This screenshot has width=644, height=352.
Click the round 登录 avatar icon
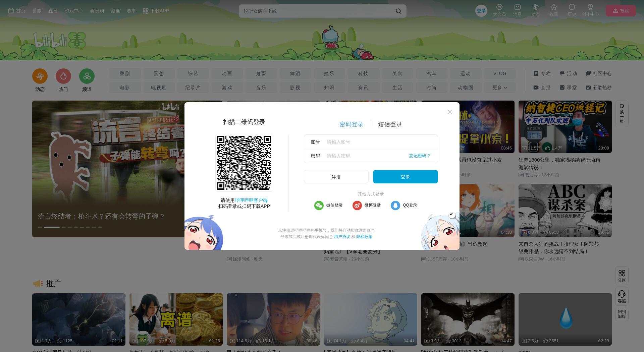pyautogui.click(x=481, y=11)
